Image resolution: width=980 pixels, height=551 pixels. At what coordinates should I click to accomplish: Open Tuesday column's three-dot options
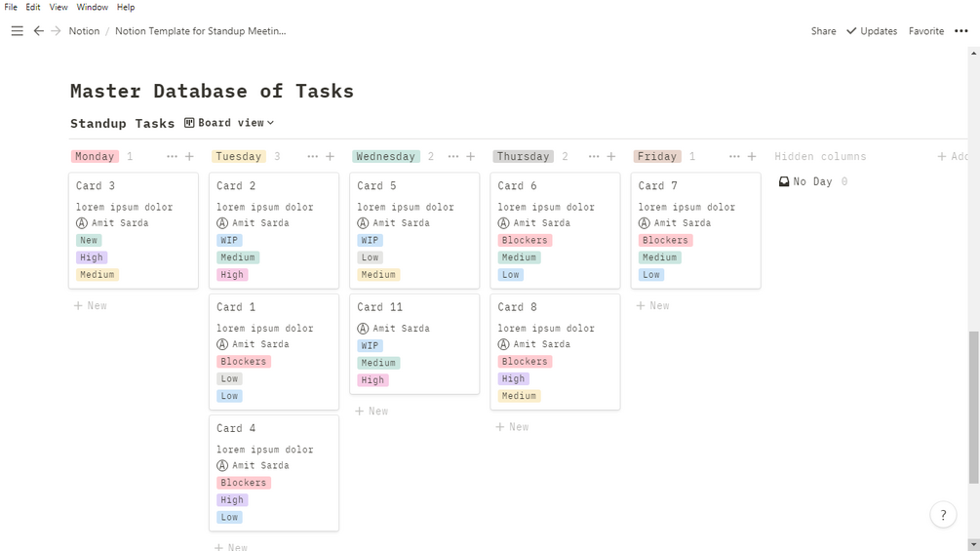pyautogui.click(x=313, y=156)
